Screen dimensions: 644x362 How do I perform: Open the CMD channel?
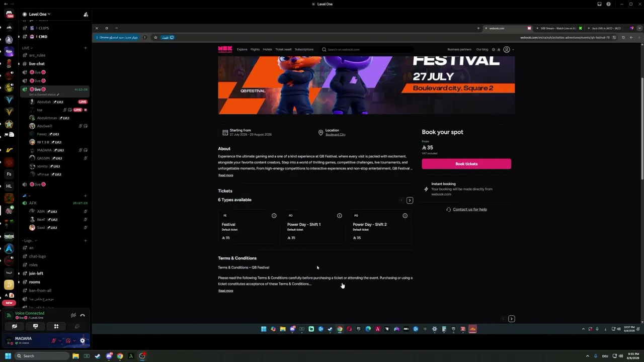pos(55,37)
